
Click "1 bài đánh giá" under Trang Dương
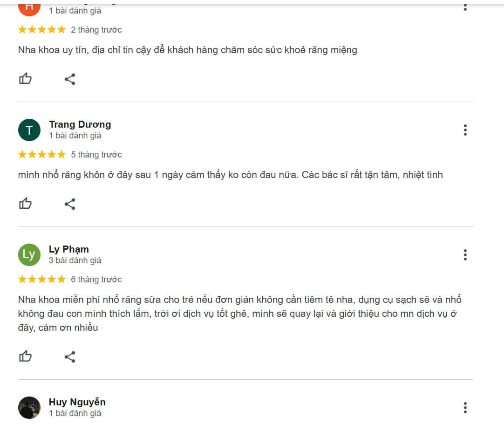[75, 136]
